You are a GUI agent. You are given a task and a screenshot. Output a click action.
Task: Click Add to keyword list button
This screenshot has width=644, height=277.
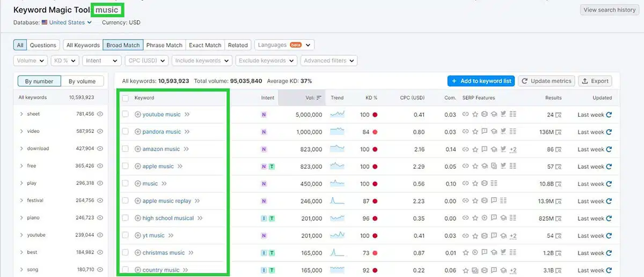(481, 81)
